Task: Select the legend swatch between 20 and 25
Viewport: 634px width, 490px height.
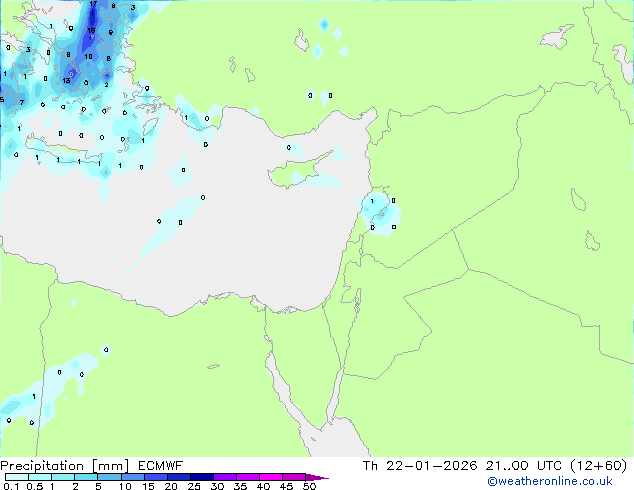Action: (179, 477)
